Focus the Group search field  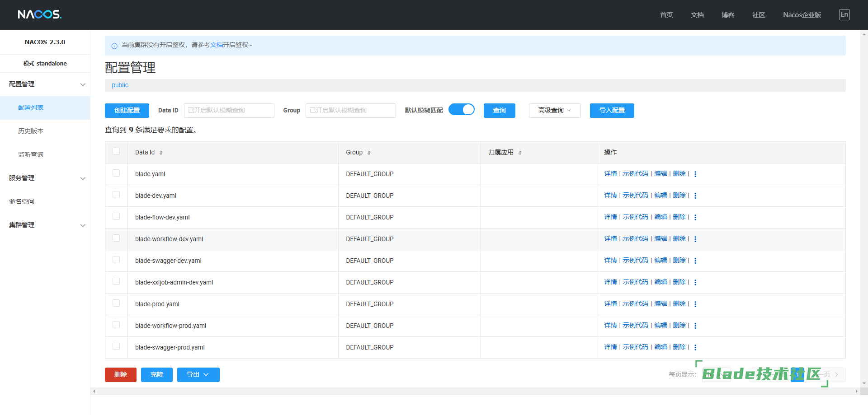coord(351,111)
